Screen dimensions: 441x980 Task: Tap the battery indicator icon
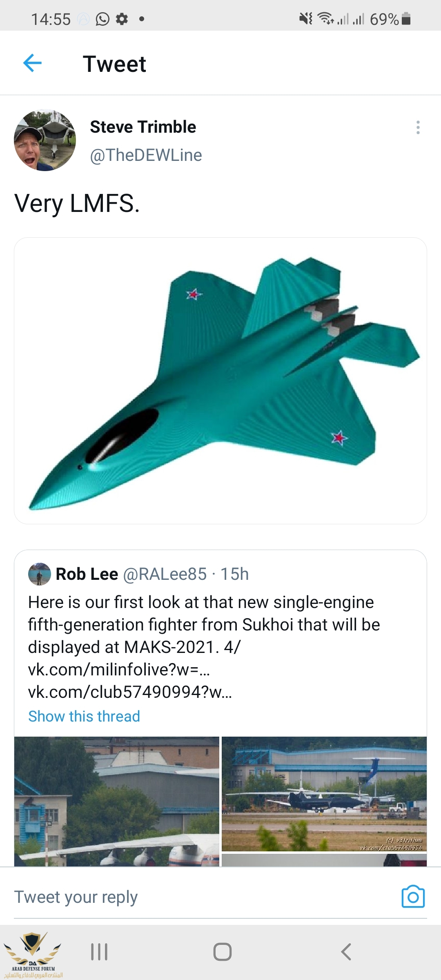pyautogui.click(x=406, y=19)
